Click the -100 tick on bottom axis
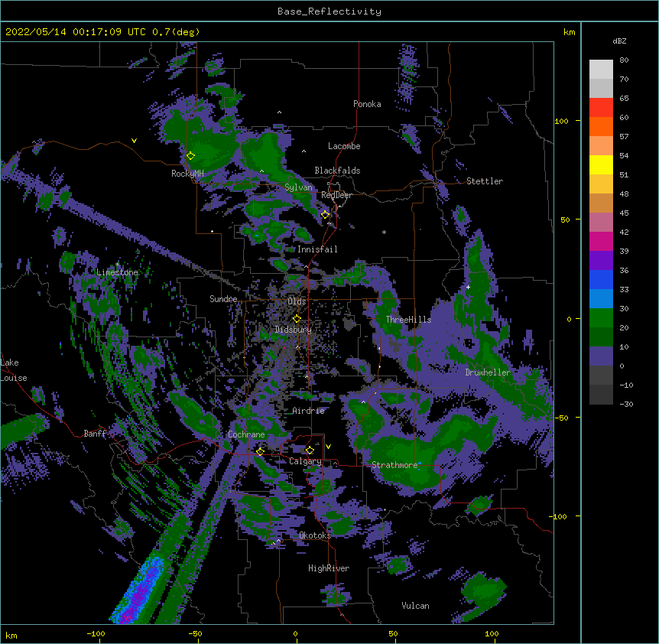This screenshot has height=644, width=659. tap(96, 633)
